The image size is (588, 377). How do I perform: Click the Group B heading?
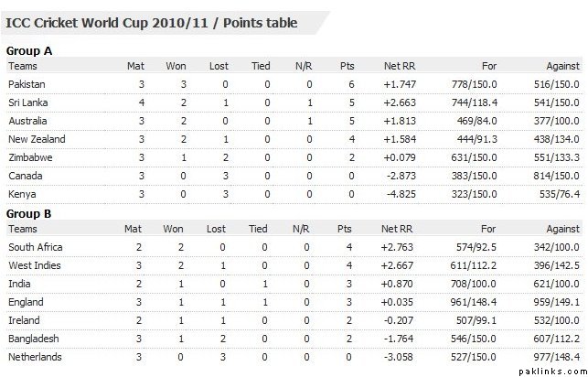click(28, 214)
